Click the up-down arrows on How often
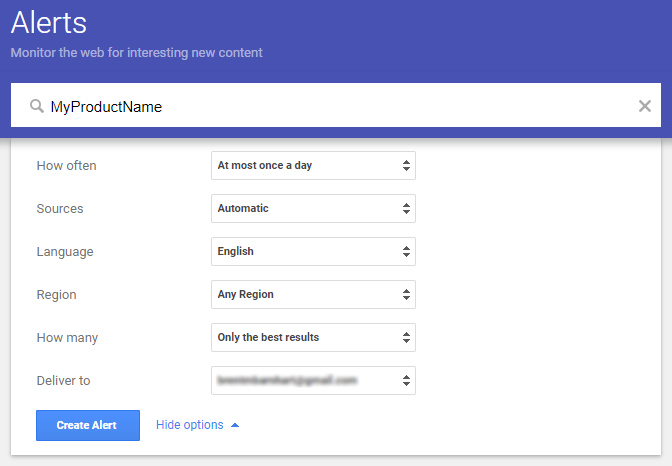 click(406, 166)
